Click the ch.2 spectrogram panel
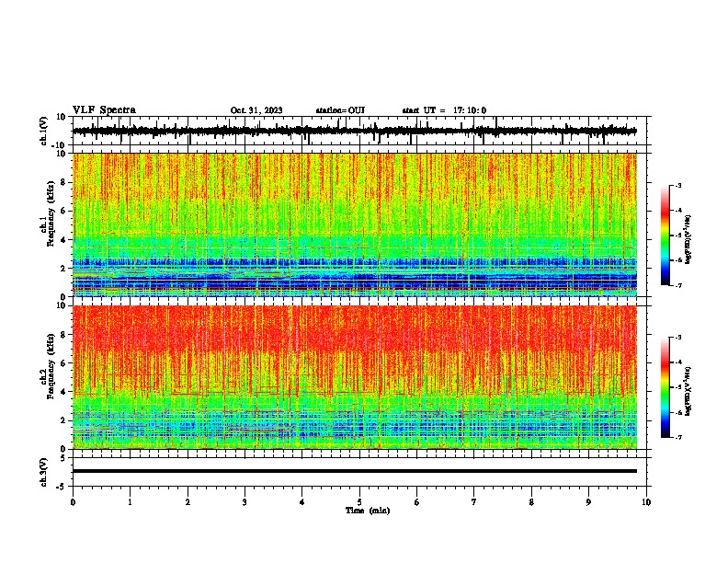Image resolution: width=728 pixels, height=563 pixels. [355, 377]
